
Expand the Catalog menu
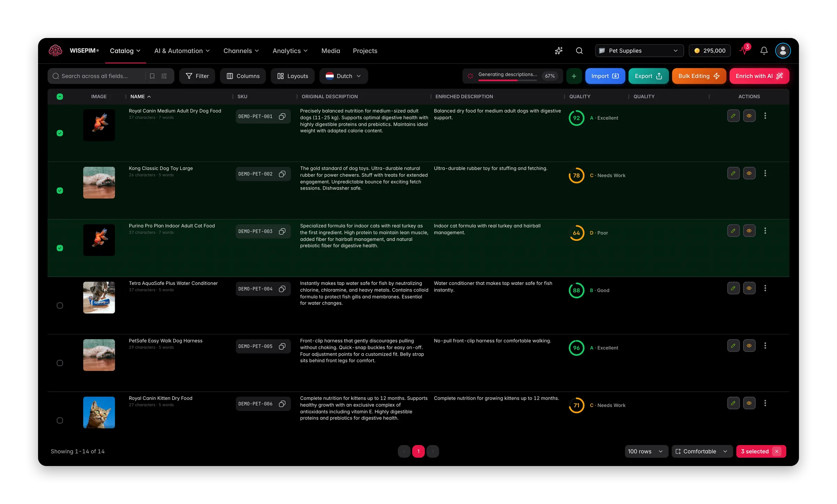(125, 51)
